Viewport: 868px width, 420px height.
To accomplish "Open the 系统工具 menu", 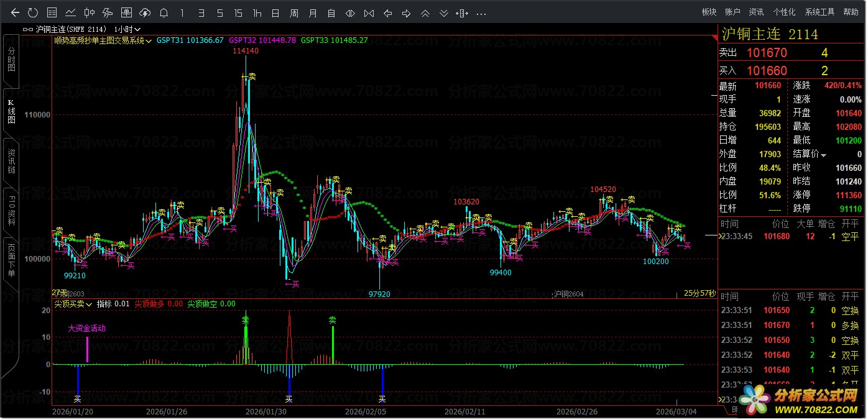I will [x=820, y=12].
